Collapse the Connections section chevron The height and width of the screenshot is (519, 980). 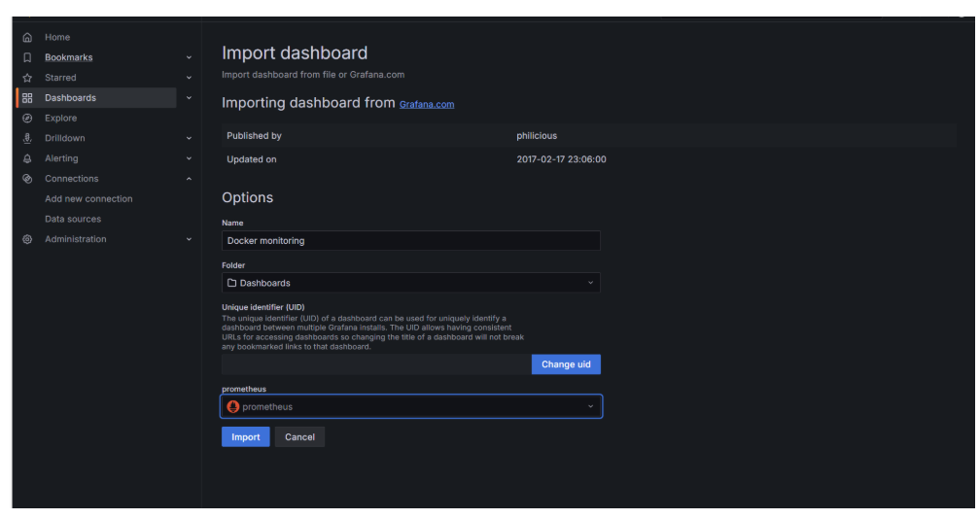coord(189,179)
